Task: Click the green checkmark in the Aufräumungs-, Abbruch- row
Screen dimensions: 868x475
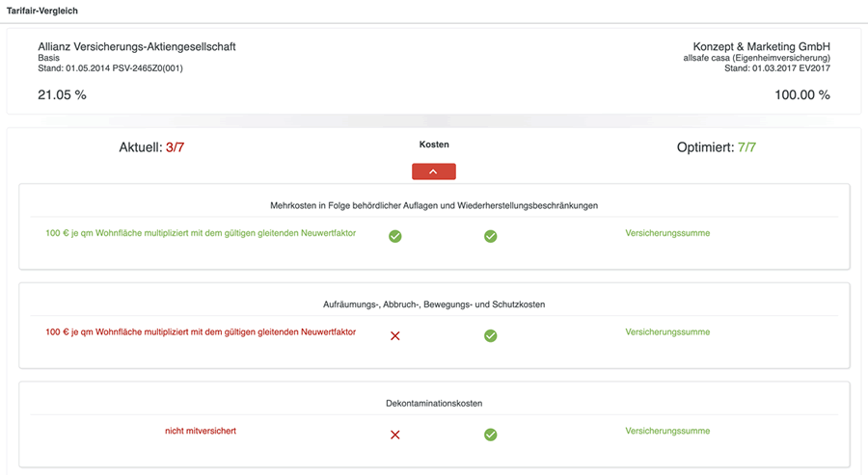Action: point(491,335)
